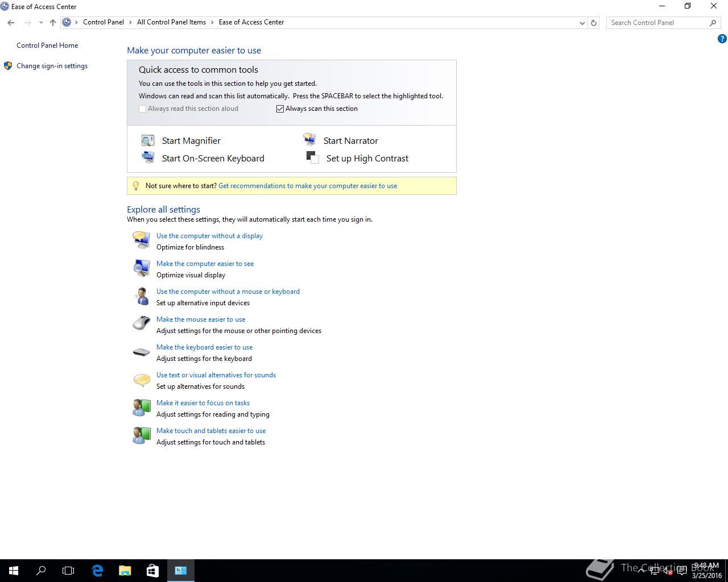Open Make it easier to focus on tasks

(x=203, y=403)
